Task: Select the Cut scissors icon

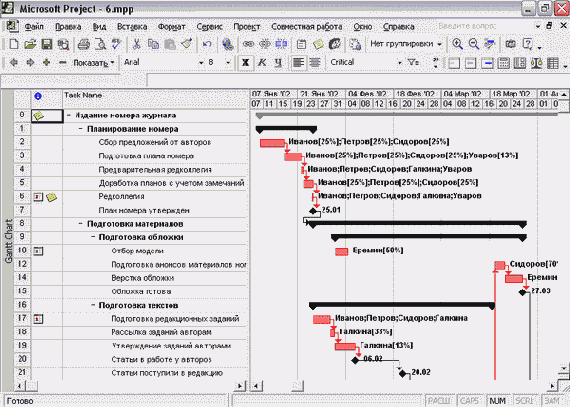Action: tap(137, 44)
